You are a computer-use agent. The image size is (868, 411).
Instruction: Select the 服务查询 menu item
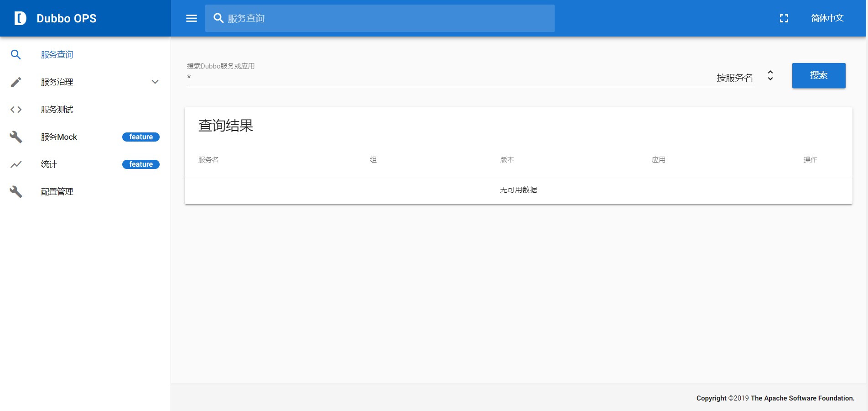[x=56, y=54]
